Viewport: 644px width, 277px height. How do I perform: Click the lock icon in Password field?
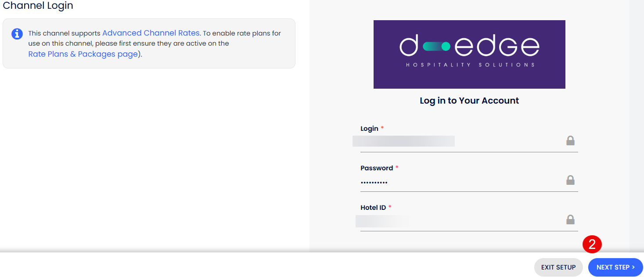[570, 180]
